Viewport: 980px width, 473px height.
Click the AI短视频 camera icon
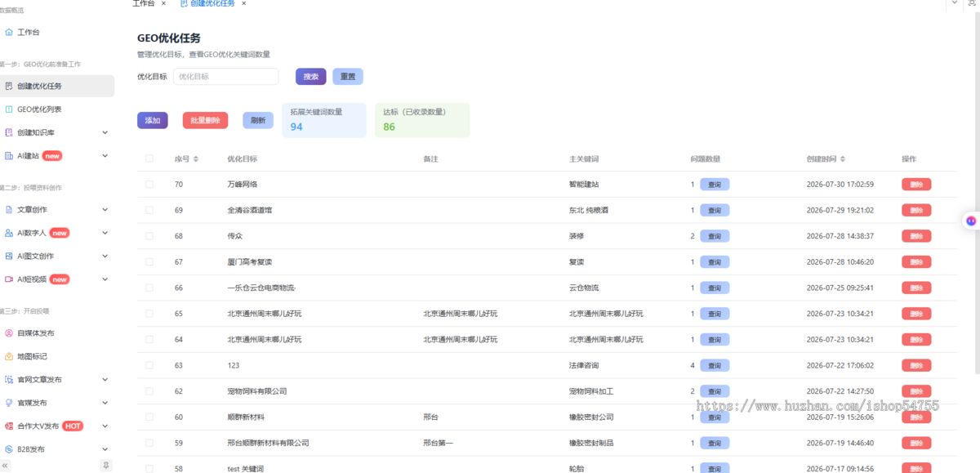pyautogui.click(x=8, y=279)
